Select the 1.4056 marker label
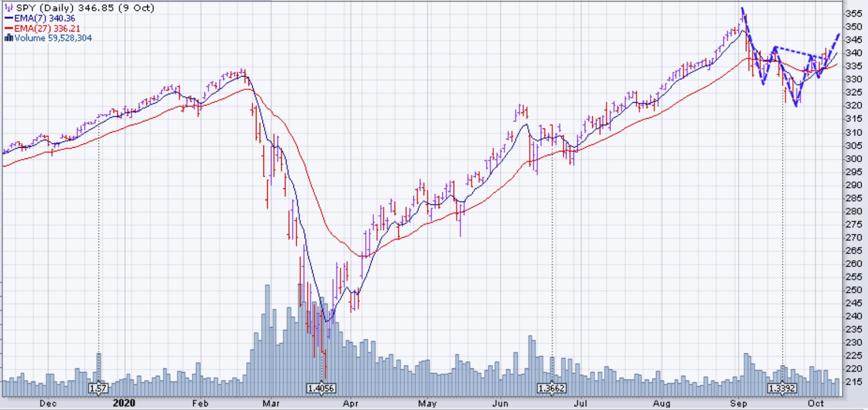Image resolution: width=868 pixels, height=410 pixels. (x=321, y=388)
